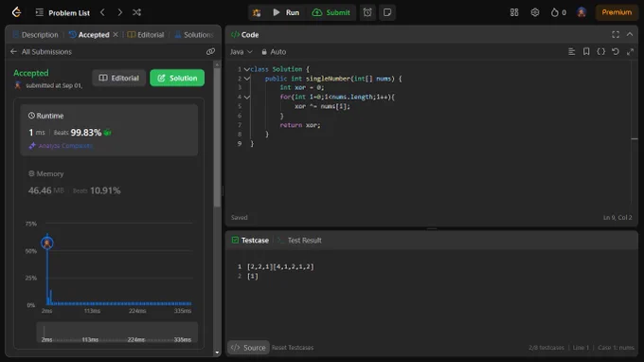Viewport: 644px width, 362px height.
Task: Click the 99.83% runtime beats value
Action: [86, 133]
